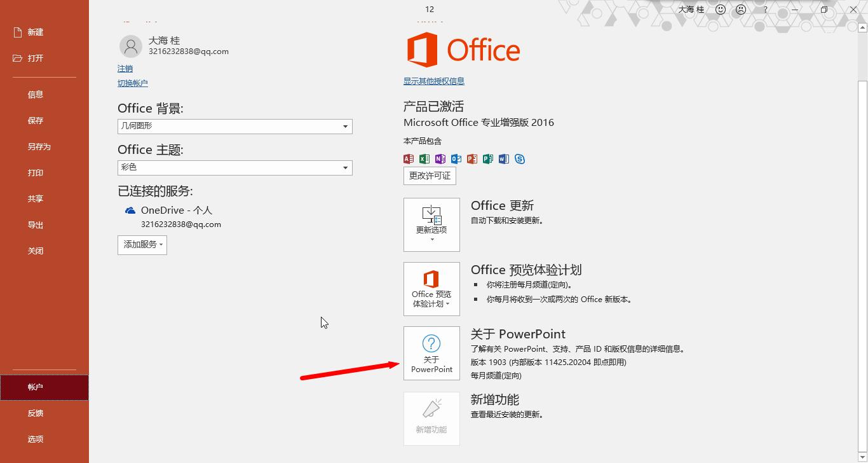Screen dimensions: 868x463
Task: Open the 共享 page
Action: pos(36,199)
